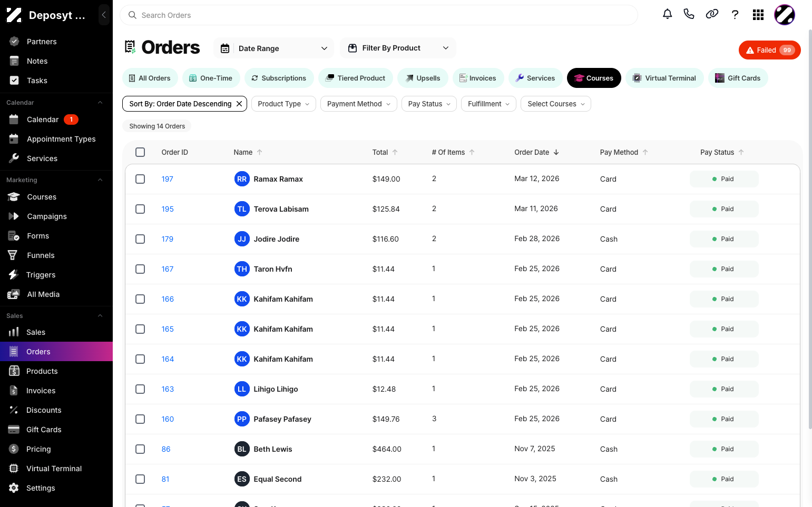Image resolution: width=812 pixels, height=507 pixels.
Task: Click the link chain icon in header
Action: [712, 14]
